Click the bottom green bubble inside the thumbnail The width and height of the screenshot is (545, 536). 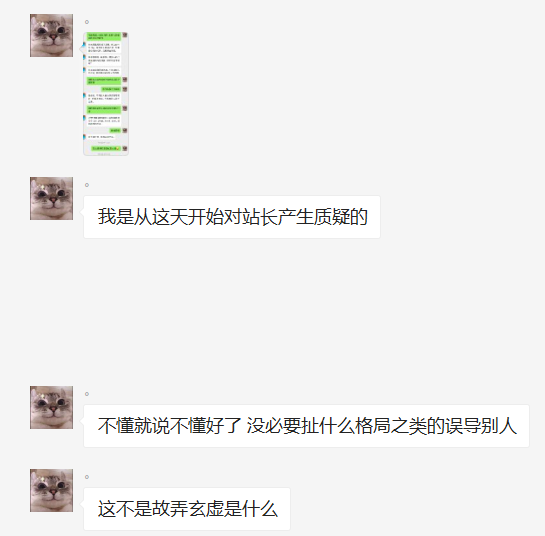[x=106, y=148]
